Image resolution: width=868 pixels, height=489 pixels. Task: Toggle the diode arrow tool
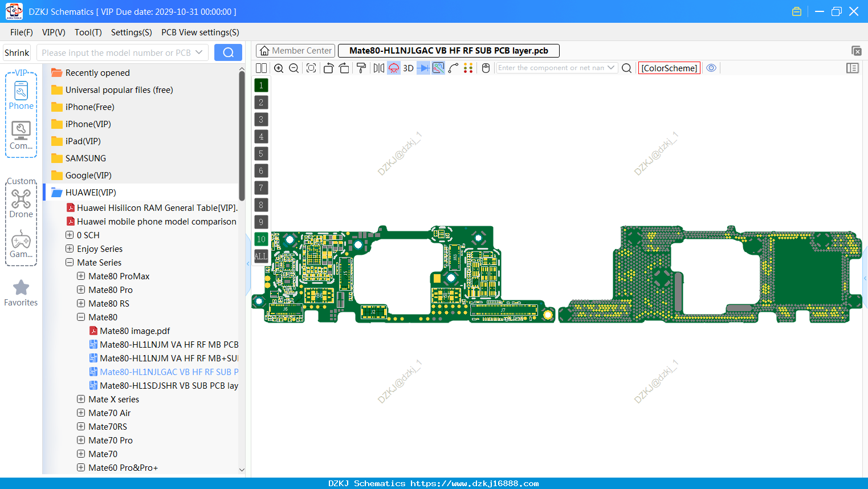[423, 68]
